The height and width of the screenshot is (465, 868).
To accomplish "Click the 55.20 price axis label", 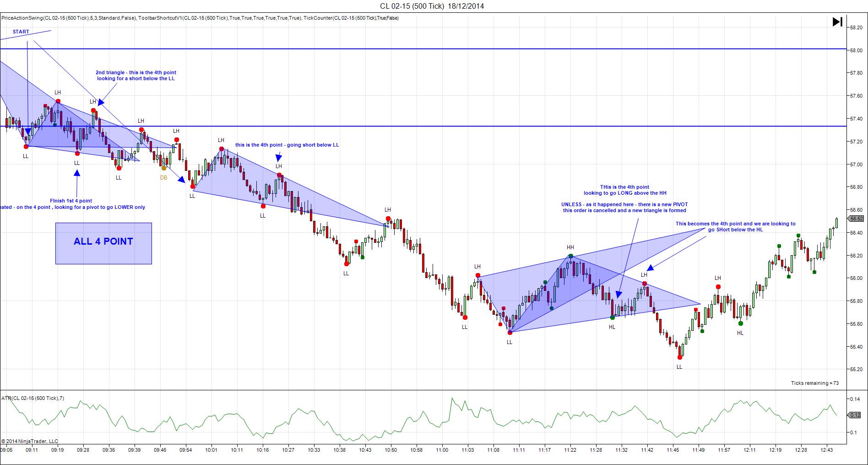I will coord(856,369).
